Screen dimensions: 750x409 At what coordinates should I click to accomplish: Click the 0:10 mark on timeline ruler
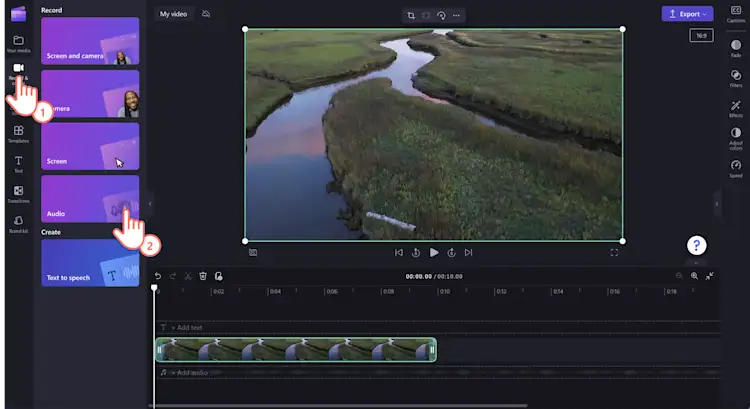444,291
